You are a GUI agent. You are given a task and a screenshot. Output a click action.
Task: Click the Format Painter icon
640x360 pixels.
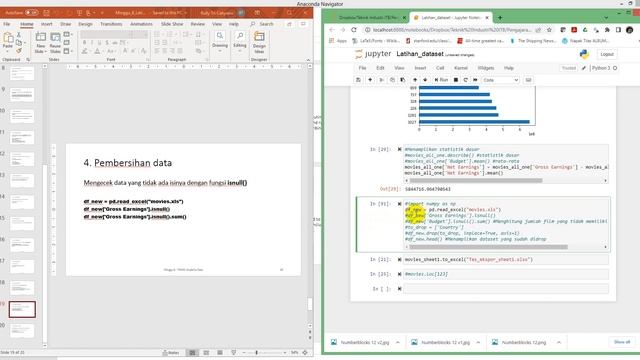click(18, 51)
